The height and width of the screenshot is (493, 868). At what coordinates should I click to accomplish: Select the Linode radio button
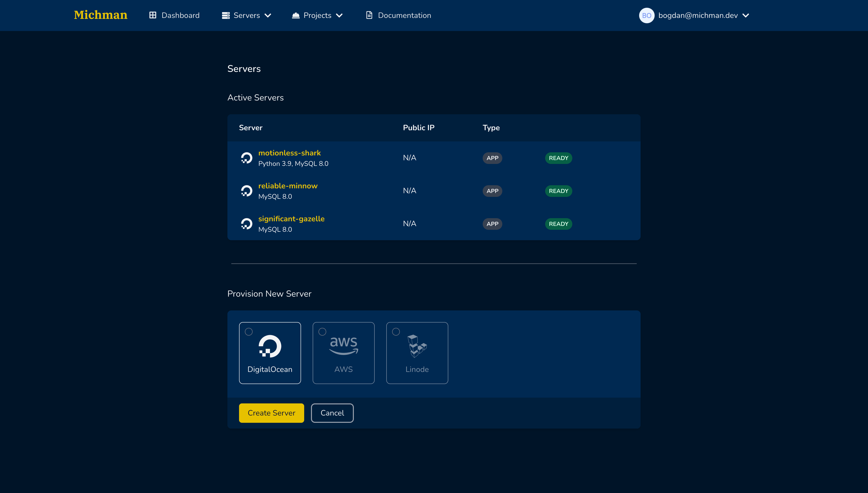tap(396, 332)
